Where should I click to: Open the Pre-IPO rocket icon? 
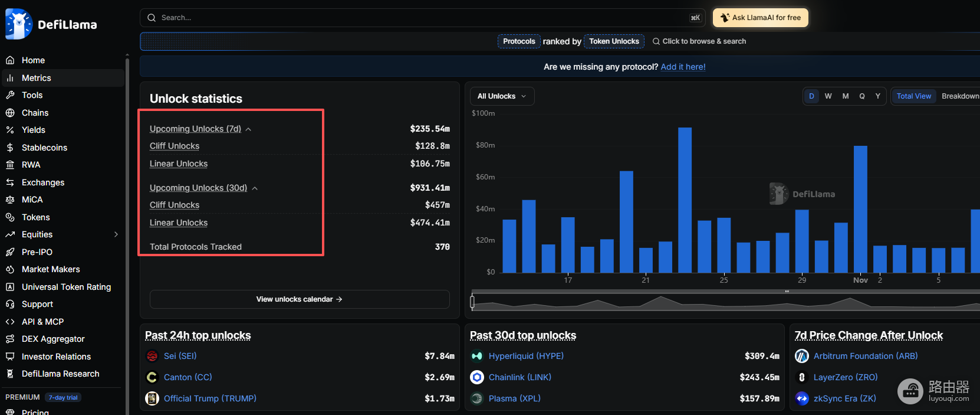pyautogui.click(x=10, y=252)
